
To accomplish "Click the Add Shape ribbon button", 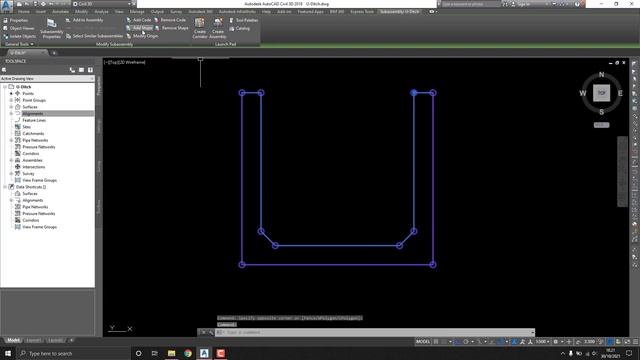I will coord(140,28).
